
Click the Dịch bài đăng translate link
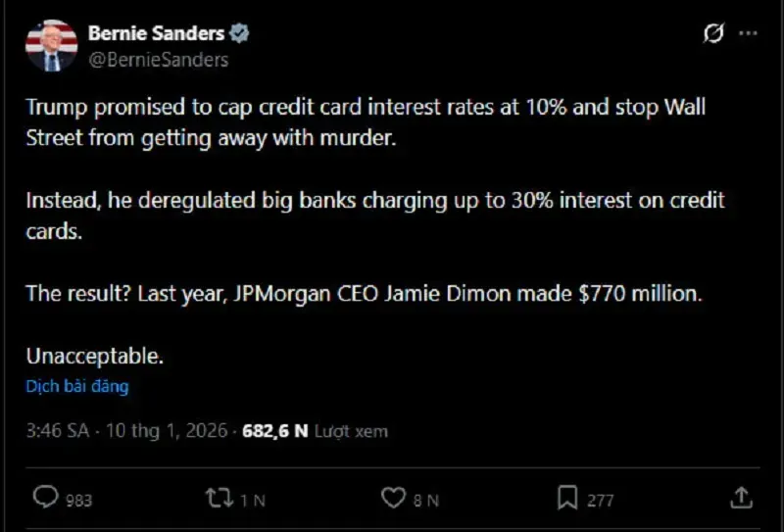(x=77, y=386)
